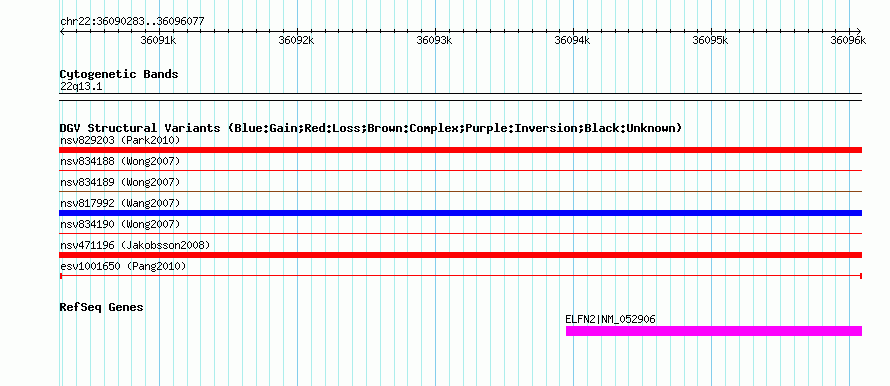Click the 36096k ruler tick label

tap(848, 40)
